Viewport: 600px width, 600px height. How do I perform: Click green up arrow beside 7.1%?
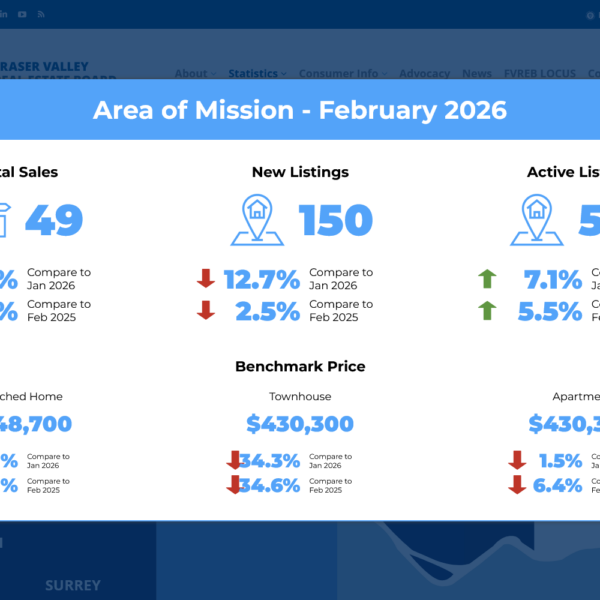(487, 279)
